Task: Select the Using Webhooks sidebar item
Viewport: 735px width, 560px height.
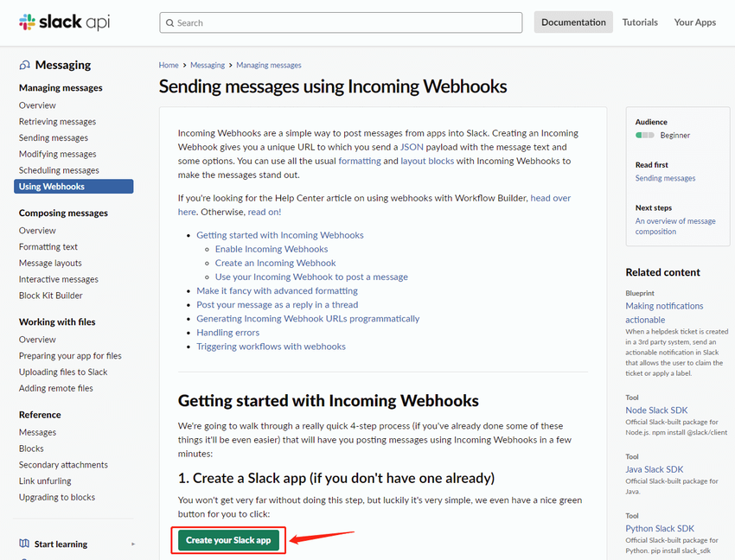Action: point(73,187)
